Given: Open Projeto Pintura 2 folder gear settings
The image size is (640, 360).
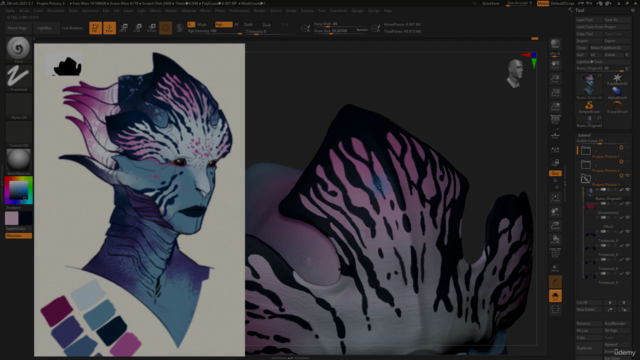Looking at the screenshot, I should [621, 162].
